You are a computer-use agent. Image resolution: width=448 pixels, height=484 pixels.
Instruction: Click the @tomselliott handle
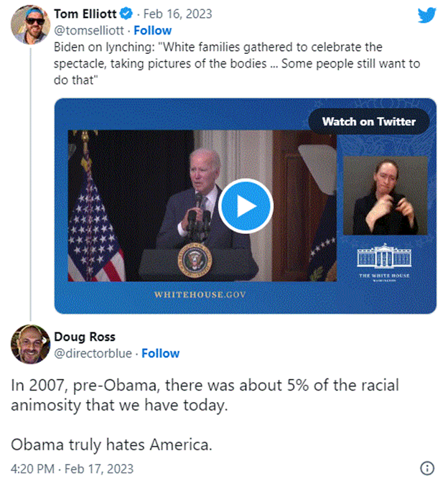tap(90, 30)
